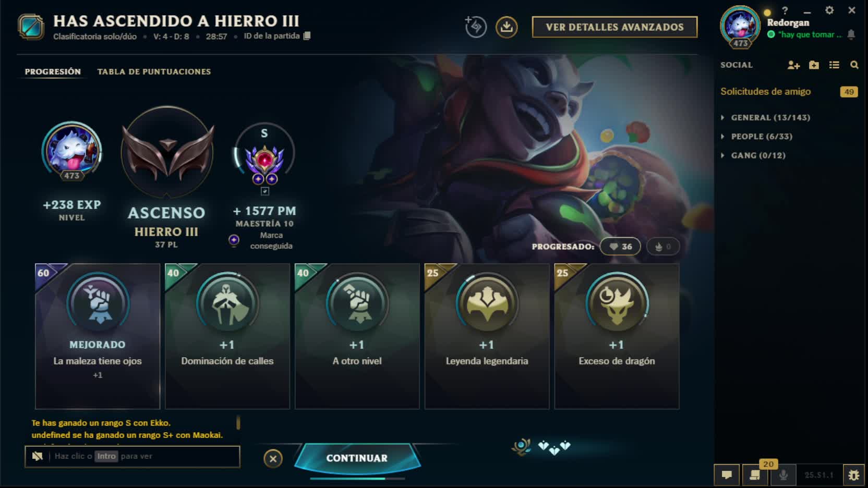Click Ver Detalles Avanzados button

[614, 27]
